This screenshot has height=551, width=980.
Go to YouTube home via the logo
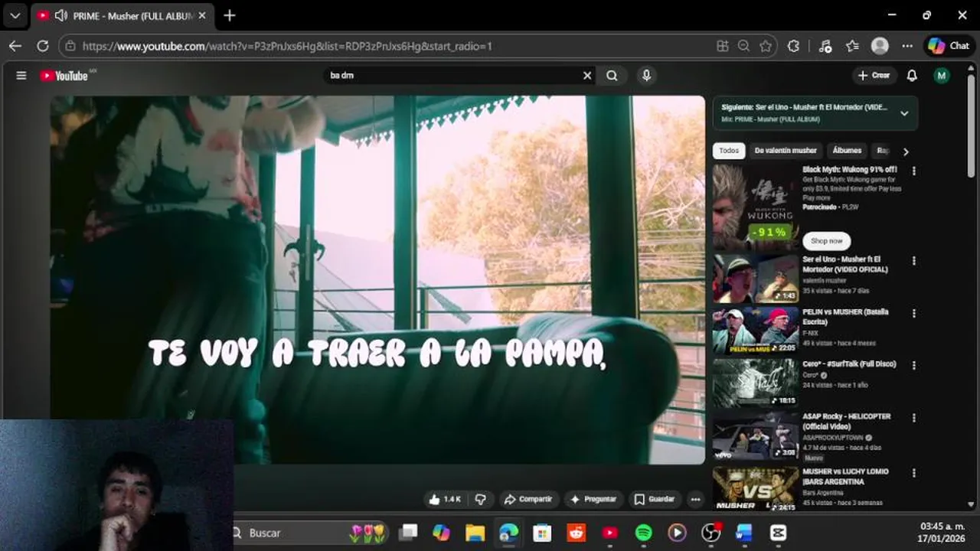pos(64,76)
